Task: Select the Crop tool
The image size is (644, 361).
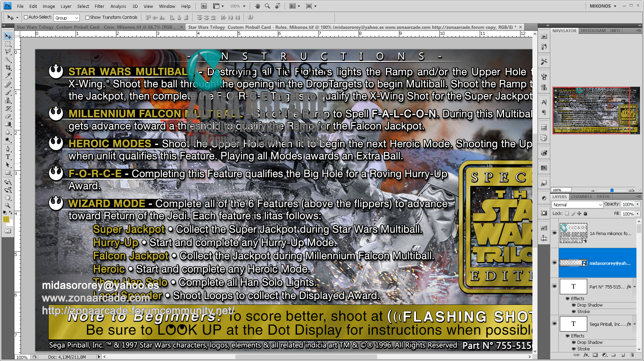Action: (x=8, y=67)
